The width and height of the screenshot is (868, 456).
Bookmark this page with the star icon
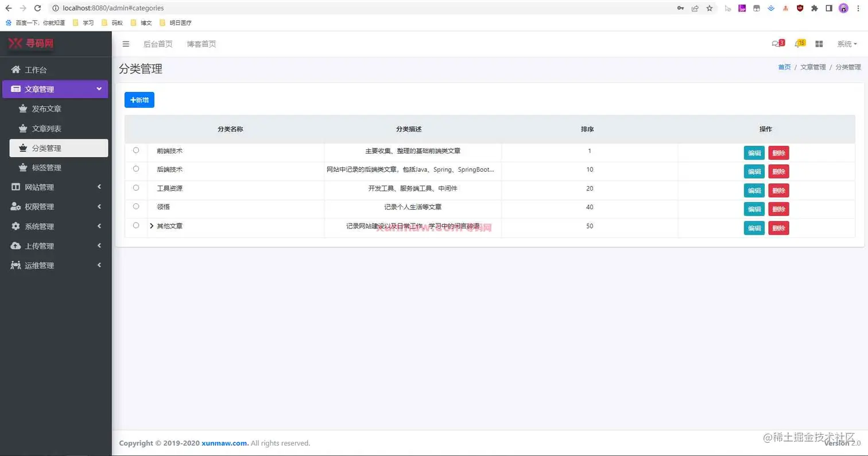coord(710,8)
